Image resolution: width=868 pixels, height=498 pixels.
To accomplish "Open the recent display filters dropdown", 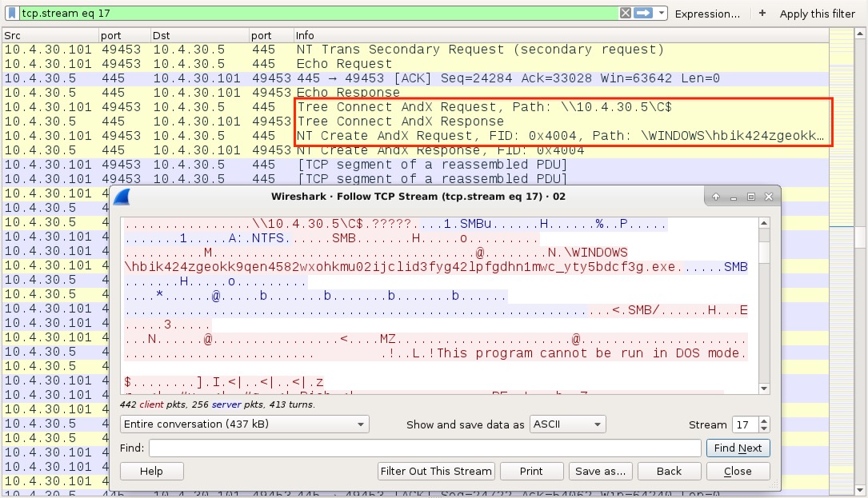I will click(x=662, y=14).
